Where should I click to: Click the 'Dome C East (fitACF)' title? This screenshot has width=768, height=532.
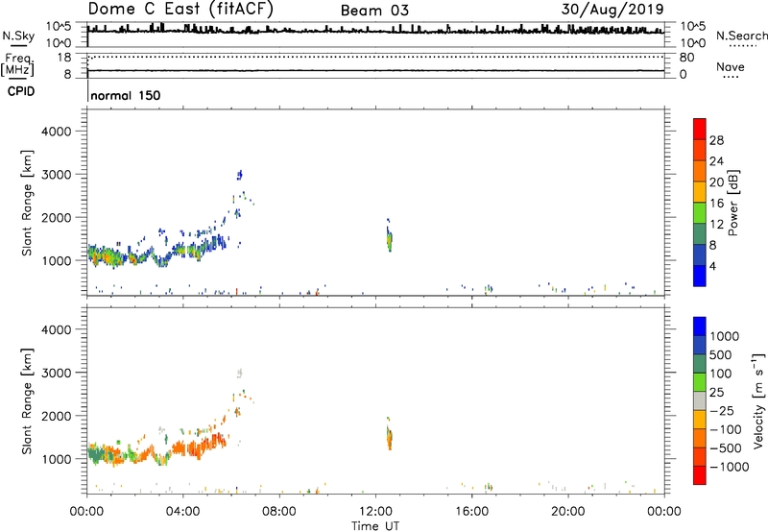coord(180,9)
